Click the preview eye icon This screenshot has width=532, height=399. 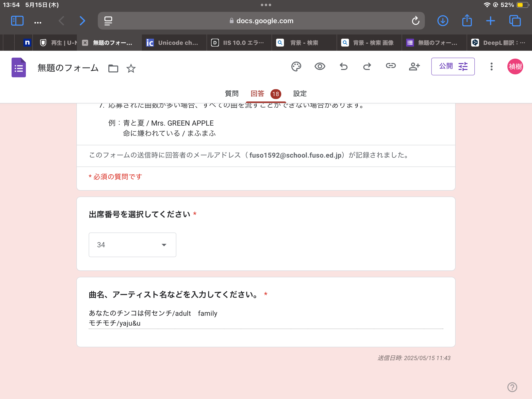coord(320,66)
